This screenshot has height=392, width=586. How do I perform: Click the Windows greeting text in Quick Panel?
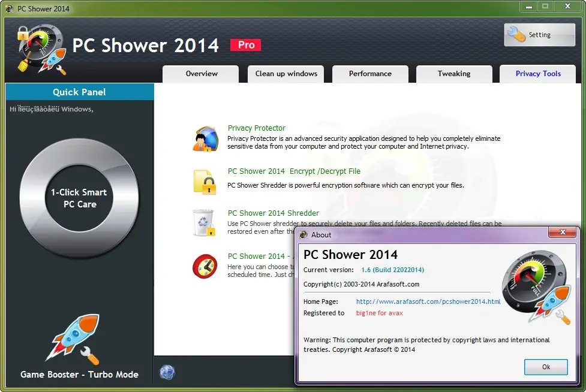[51, 109]
